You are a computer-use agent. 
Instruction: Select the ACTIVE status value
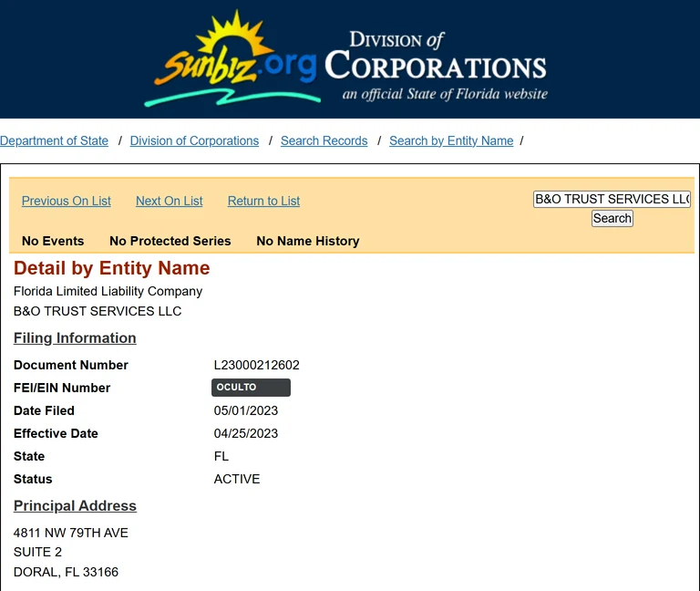237,479
